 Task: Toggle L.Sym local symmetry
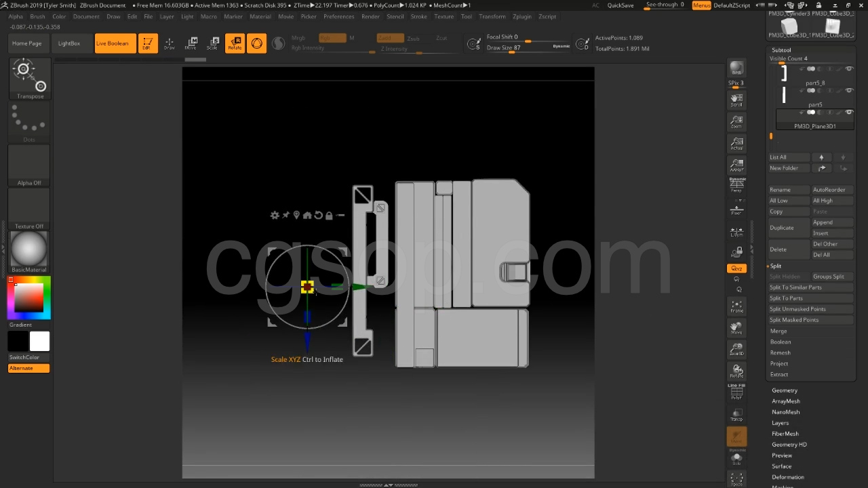coord(736,232)
